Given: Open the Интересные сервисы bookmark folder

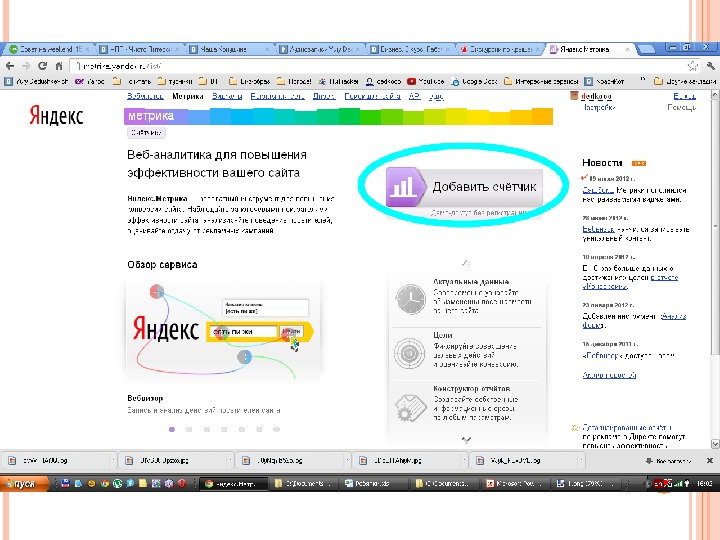Looking at the screenshot, I should coord(541,81).
